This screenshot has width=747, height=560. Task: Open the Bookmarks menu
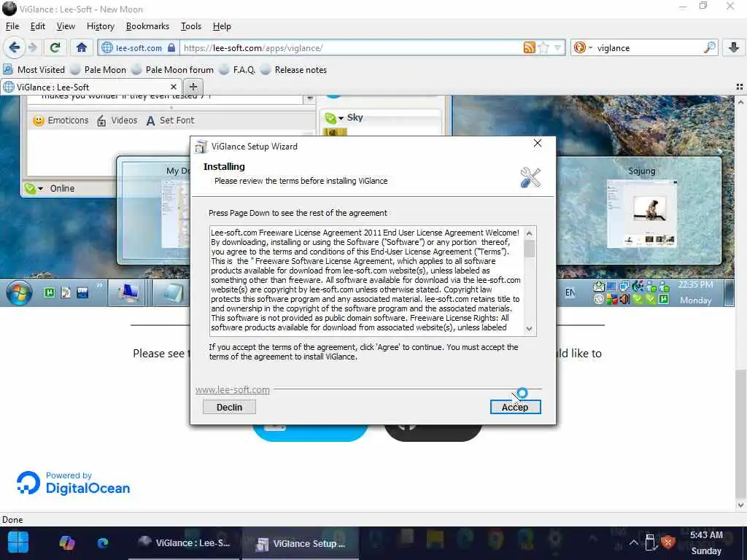(147, 26)
